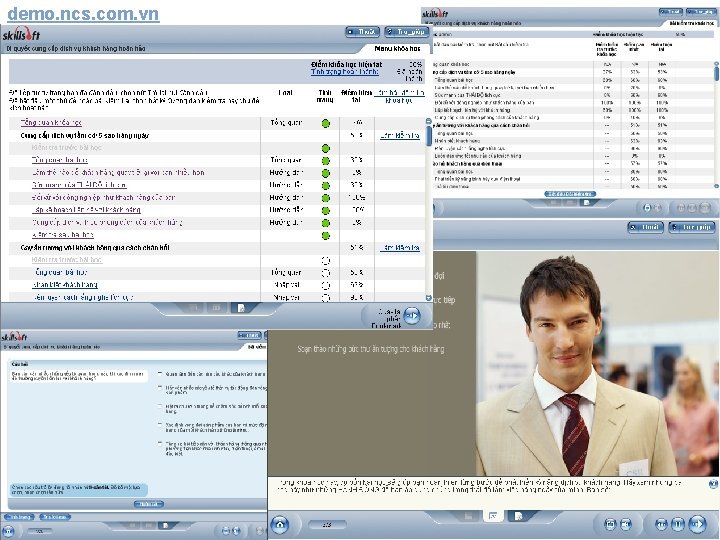
Task: Click the page counter in the quiz window footer
Action: click(39, 531)
